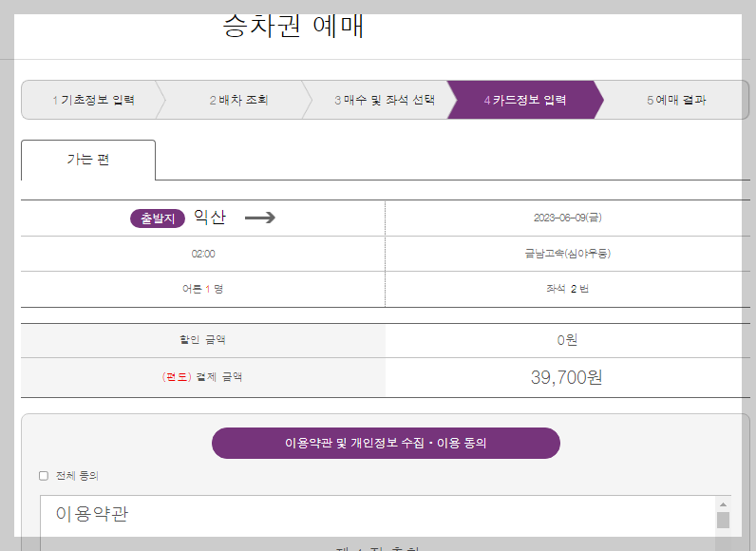Click the bus company 금남고속(심야우등)
756x551 pixels.
pyautogui.click(x=568, y=254)
